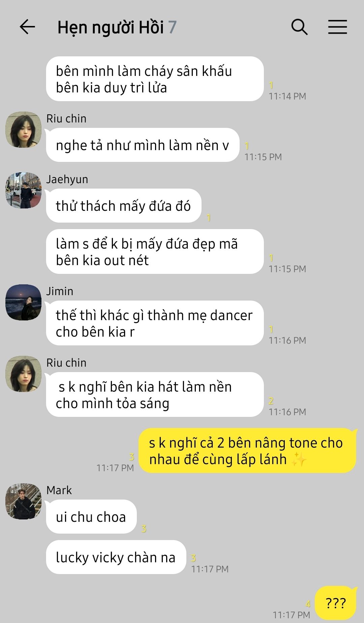Select message 'thử thách mấy đứa đó'
364x623 pixels.
click(x=123, y=206)
